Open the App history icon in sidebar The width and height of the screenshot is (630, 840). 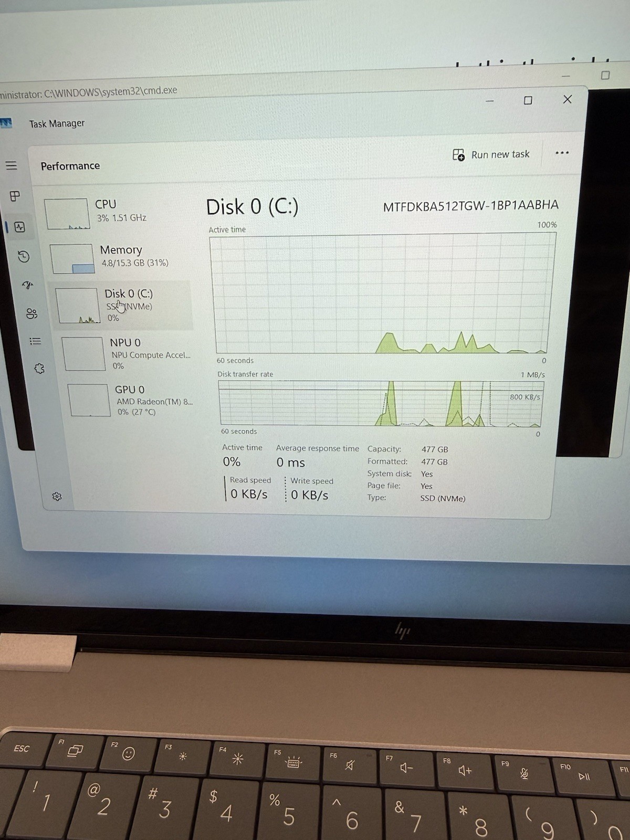(x=24, y=257)
